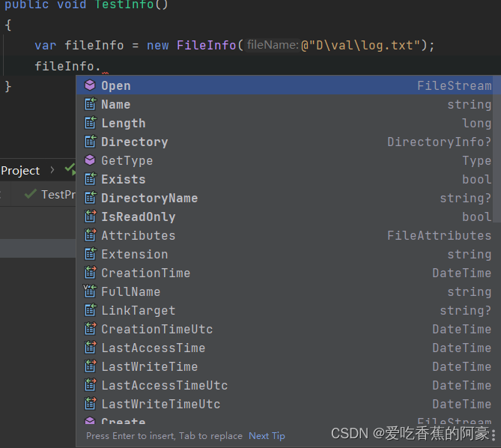
Task: Click the GetType method cube icon
Action: click(x=90, y=160)
